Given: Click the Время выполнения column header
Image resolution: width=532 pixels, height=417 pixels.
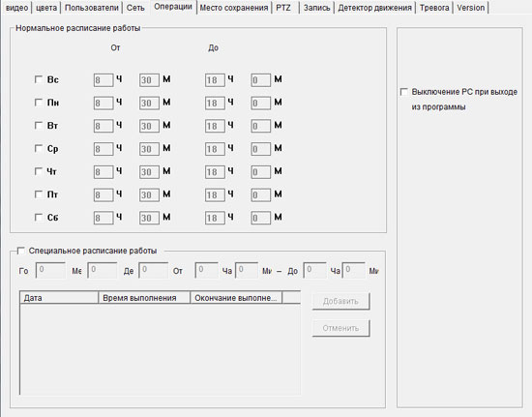Looking at the screenshot, I should [144, 298].
